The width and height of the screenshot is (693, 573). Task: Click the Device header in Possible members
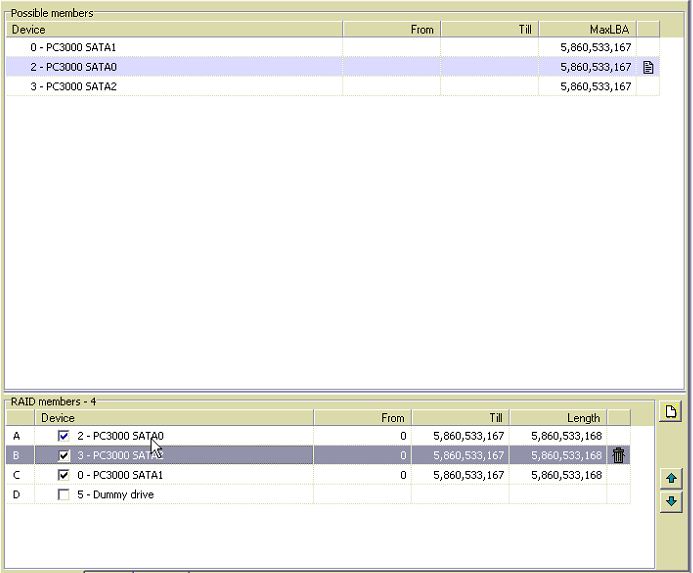pyautogui.click(x=174, y=30)
